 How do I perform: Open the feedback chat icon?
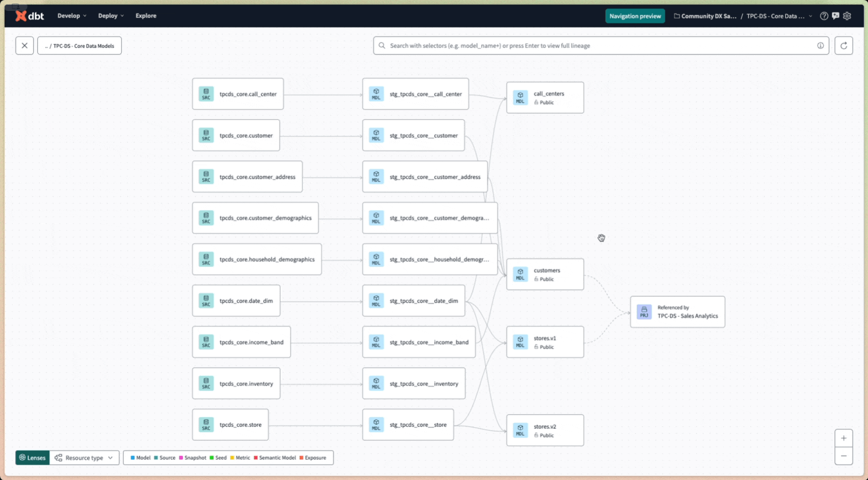[835, 16]
